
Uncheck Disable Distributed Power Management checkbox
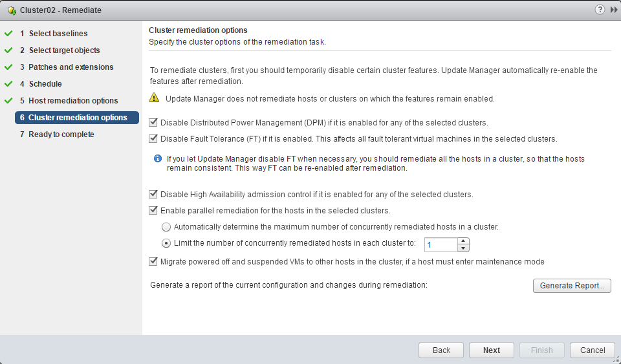click(153, 122)
